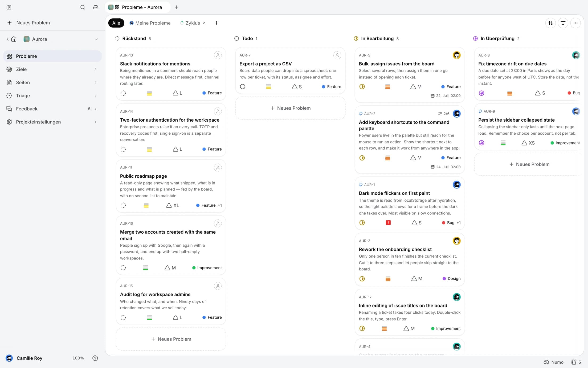Assign AUR-10 via unassigned avatar icon

tap(218, 55)
